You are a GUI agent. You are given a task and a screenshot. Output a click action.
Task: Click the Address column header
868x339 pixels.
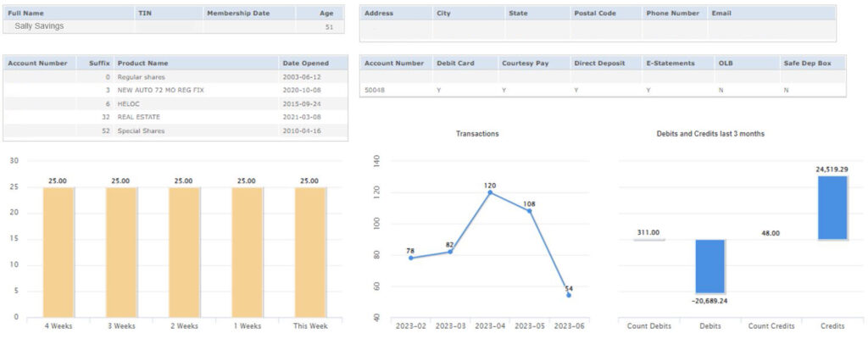pos(397,14)
